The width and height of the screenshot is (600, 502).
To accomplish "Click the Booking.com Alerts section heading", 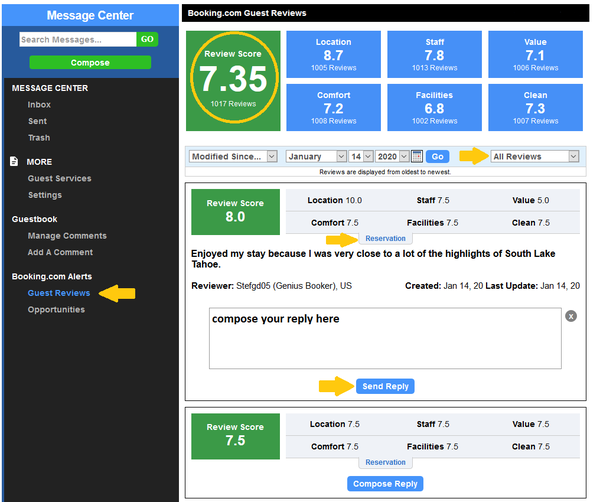I will [x=52, y=276].
